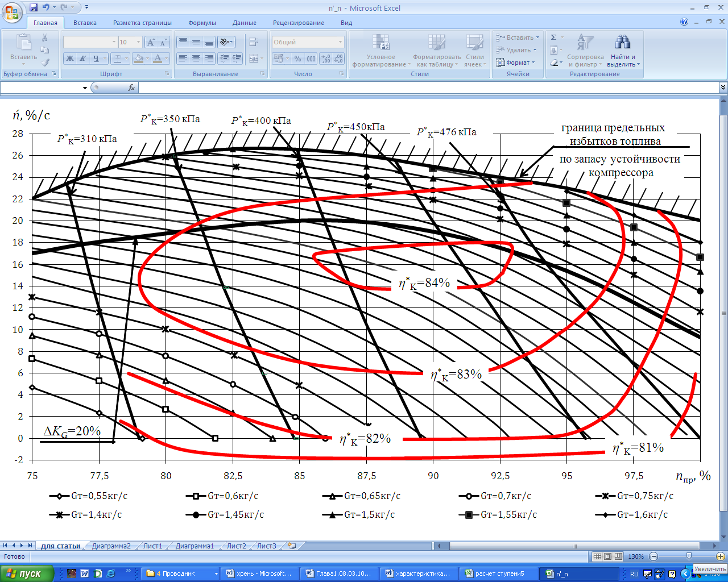Screen dimensions: 728x582
Task: Increase decimal places
Action: point(325,59)
